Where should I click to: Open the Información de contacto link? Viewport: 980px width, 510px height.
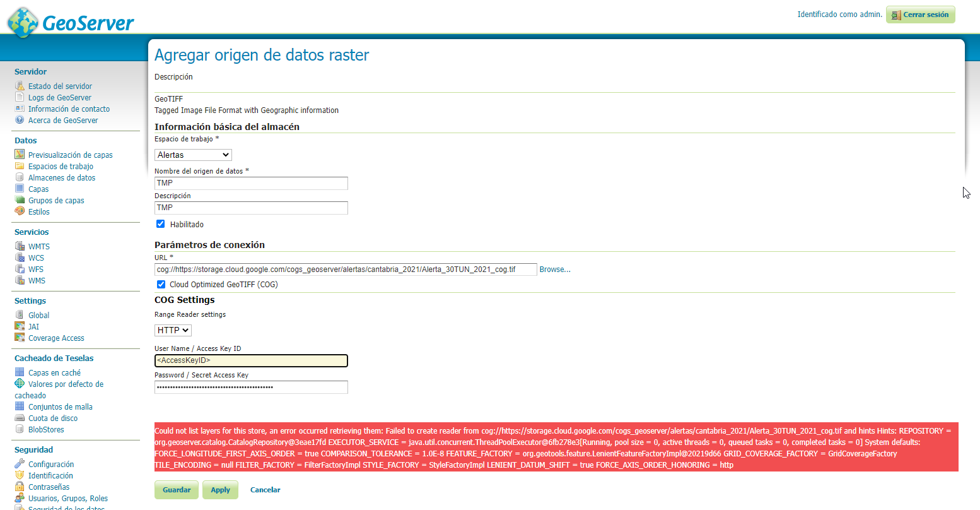coord(69,109)
